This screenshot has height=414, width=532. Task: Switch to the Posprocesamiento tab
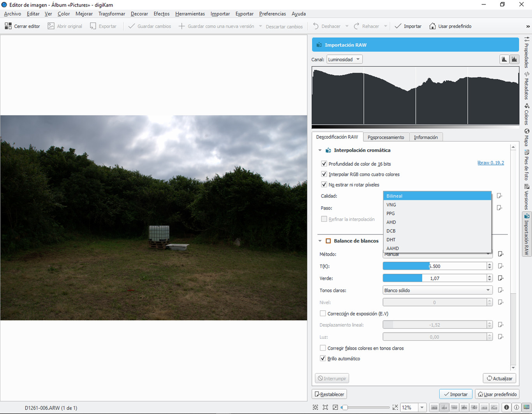386,137
